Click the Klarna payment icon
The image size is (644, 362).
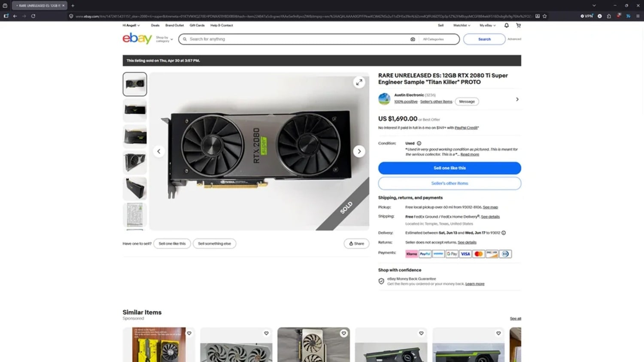(x=412, y=254)
